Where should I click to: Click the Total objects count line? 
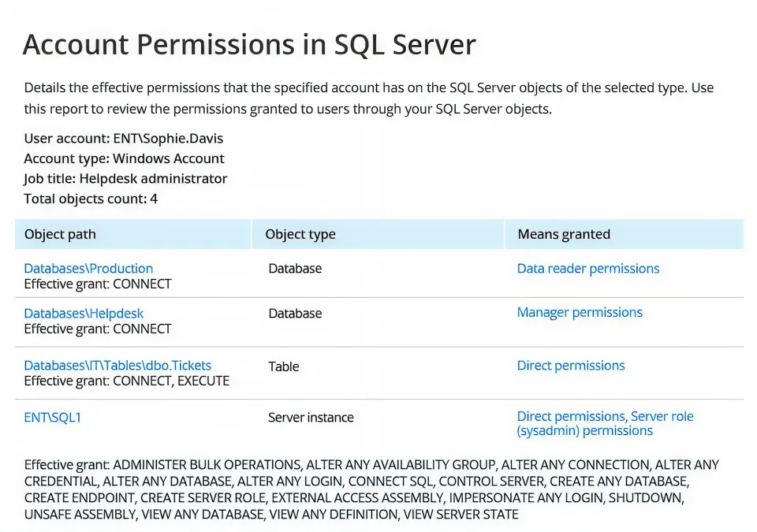click(91, 199)
